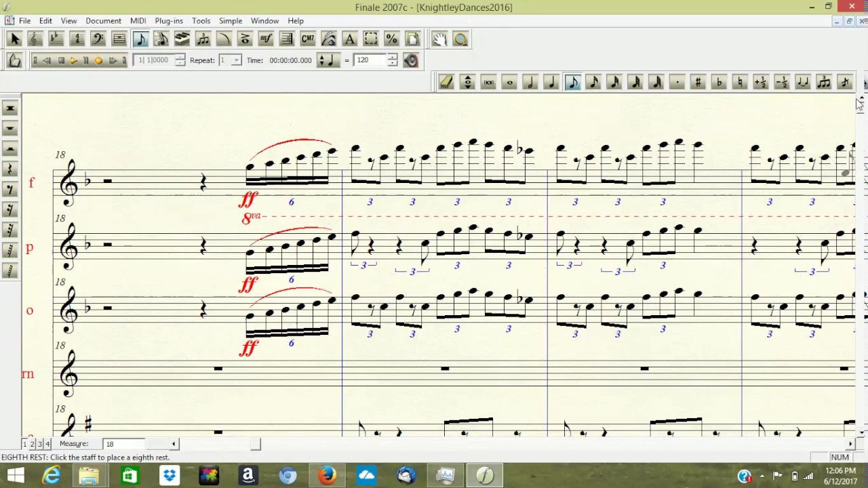Select the Repeat tool
The image size is (868, 488).
[x=287, y=39]
